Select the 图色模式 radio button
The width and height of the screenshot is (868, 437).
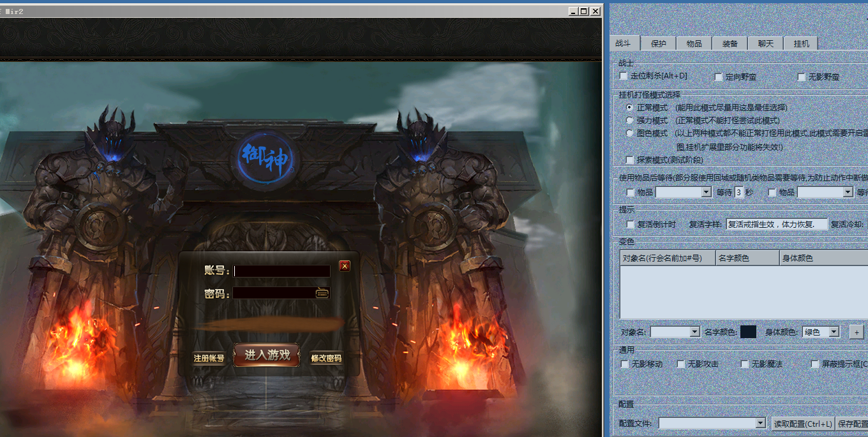coord(630,133)
